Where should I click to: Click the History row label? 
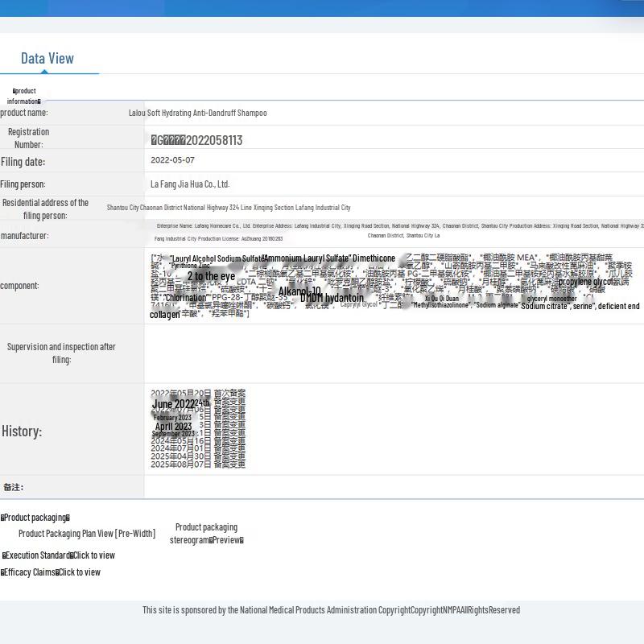[x=22, y=431]
